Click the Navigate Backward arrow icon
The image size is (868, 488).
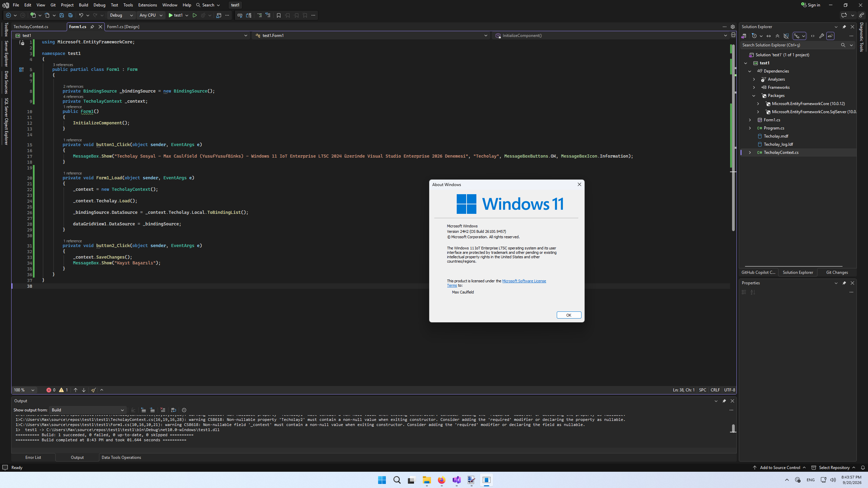8,15
